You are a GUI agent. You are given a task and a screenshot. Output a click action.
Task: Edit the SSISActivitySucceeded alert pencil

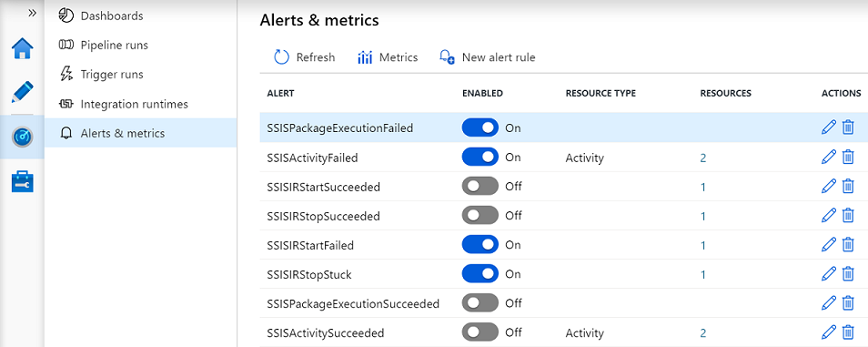tap(829, 332)
